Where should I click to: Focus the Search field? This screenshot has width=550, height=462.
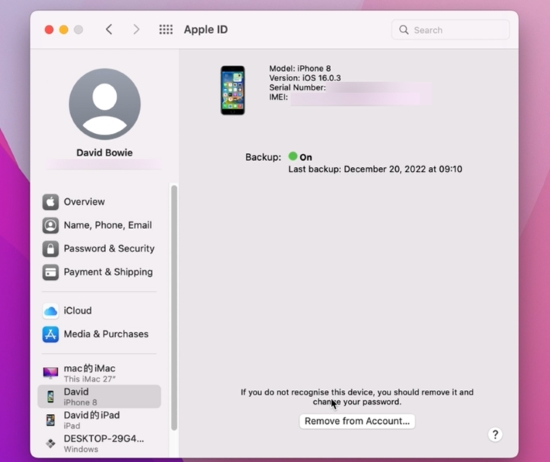click(450, 30)
